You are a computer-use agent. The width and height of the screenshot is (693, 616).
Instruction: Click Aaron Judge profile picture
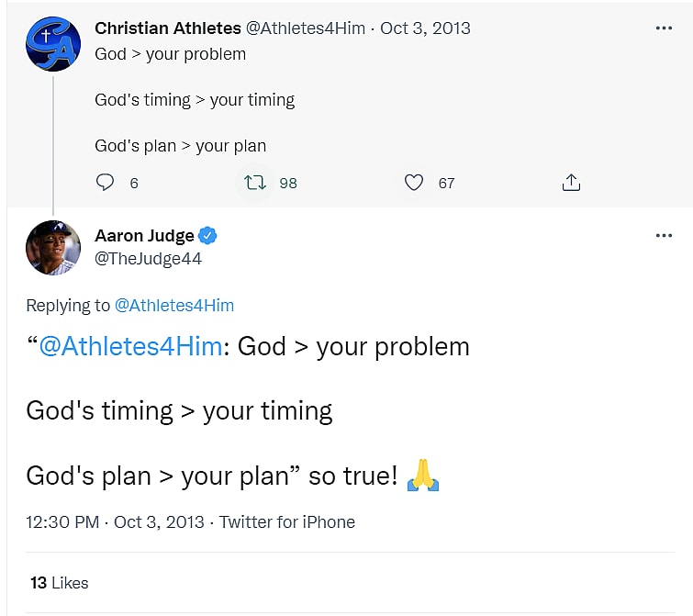pyautogui.click(x=53, y=247)
